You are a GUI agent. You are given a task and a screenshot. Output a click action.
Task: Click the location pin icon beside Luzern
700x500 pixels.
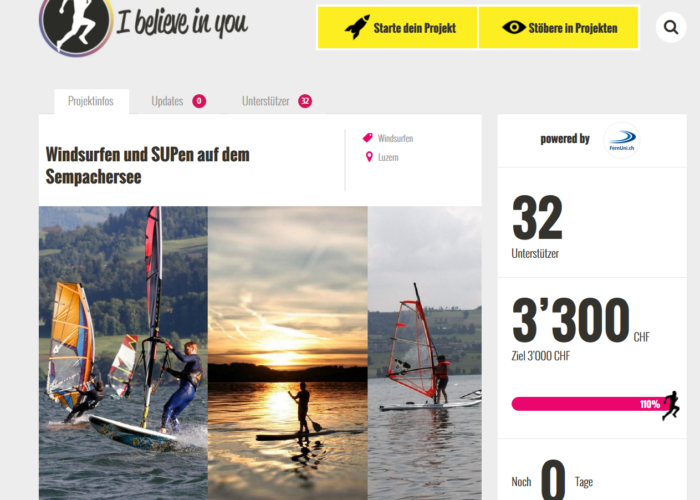point(369,157)
